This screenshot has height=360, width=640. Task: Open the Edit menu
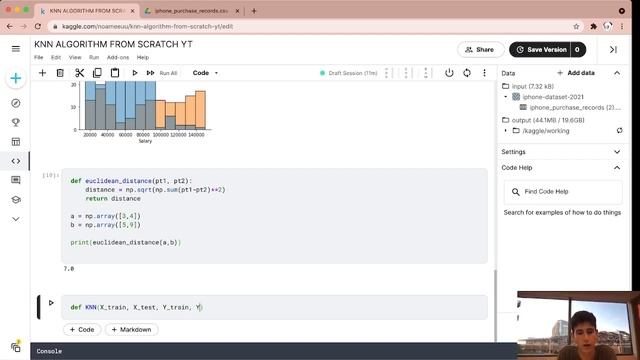pos(56,58)
